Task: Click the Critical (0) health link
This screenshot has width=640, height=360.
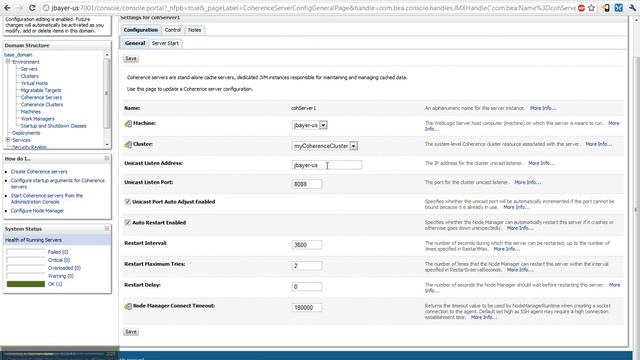Action: coord(59,260)
